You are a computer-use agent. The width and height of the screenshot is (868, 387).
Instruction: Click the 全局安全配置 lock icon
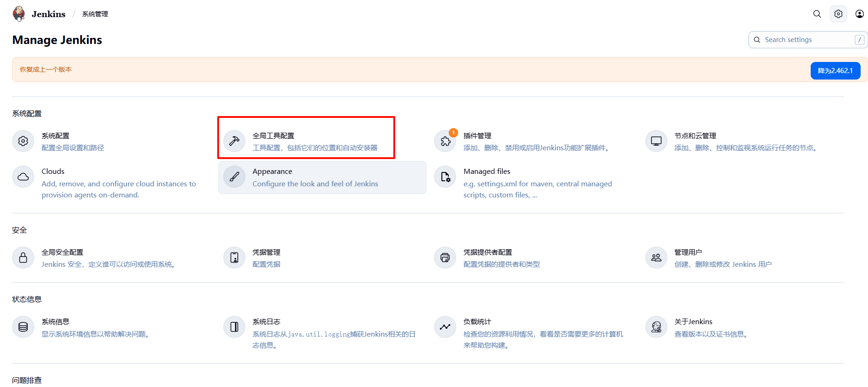[23, 258]
